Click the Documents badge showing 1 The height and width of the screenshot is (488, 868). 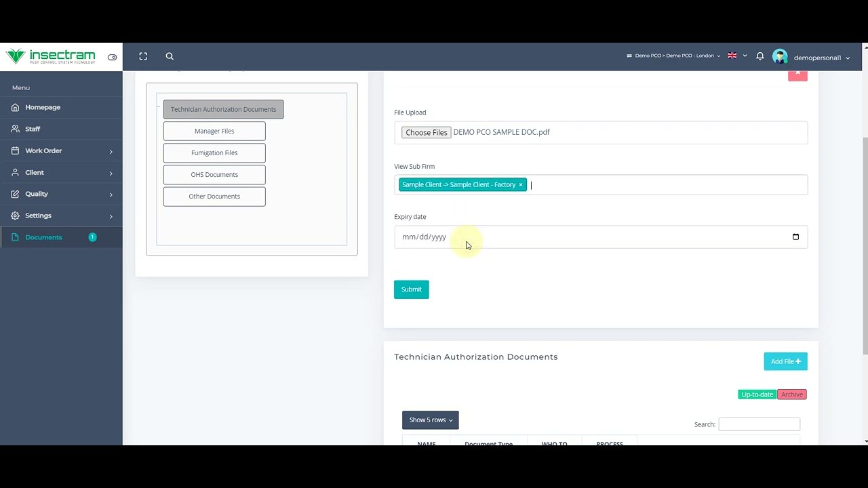[x=92, y=237]
